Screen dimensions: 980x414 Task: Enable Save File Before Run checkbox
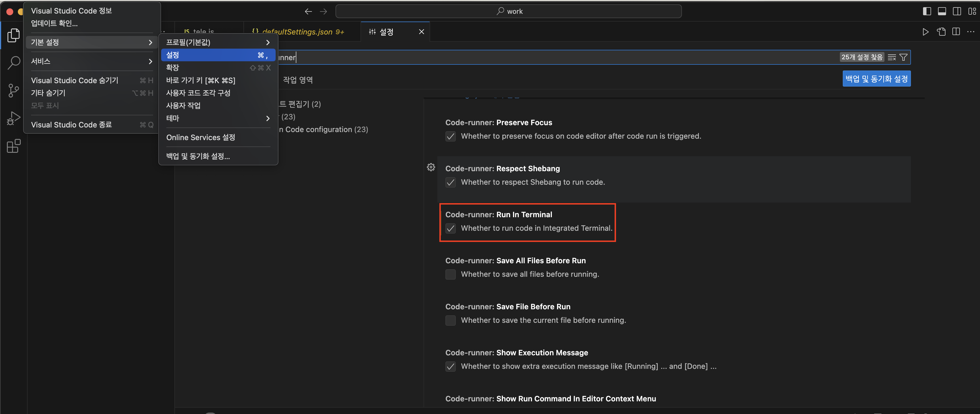click(x=450, y=321)
